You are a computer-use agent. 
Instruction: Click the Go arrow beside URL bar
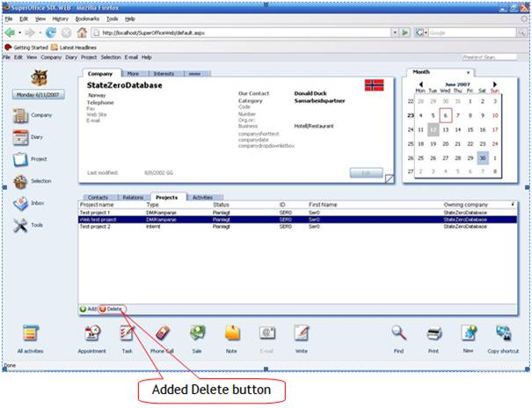(404, 33)
